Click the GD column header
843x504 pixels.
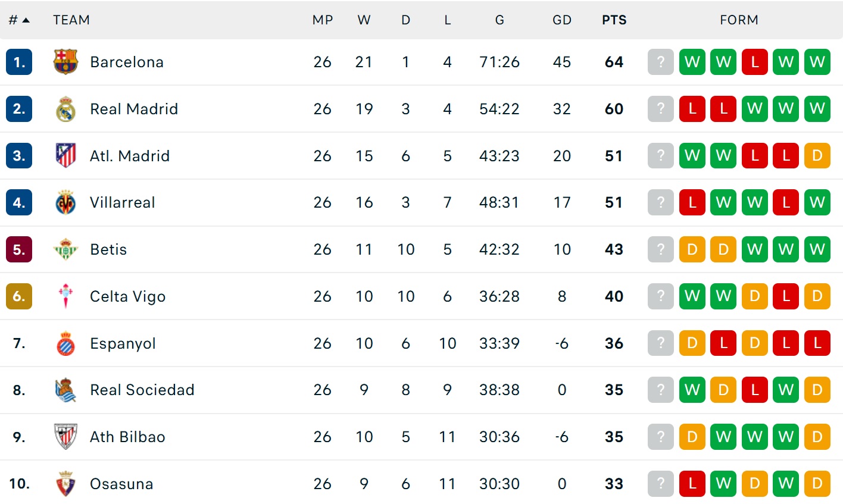[x=561, y=20]
